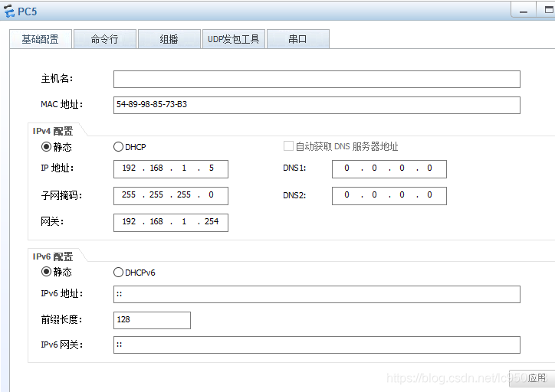This screenshot has width=555, height=392.
Task: Click the IPv6 地址 input field
Action: (317, 295)
